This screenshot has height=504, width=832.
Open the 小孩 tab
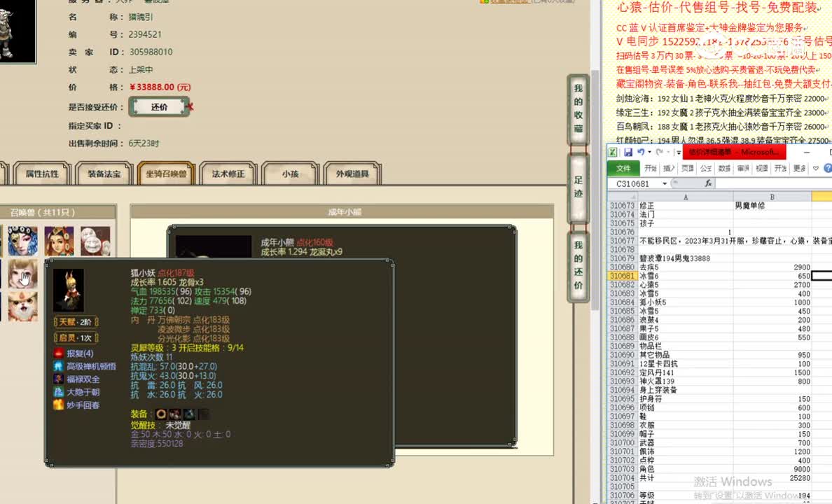[x=290, y=174]
